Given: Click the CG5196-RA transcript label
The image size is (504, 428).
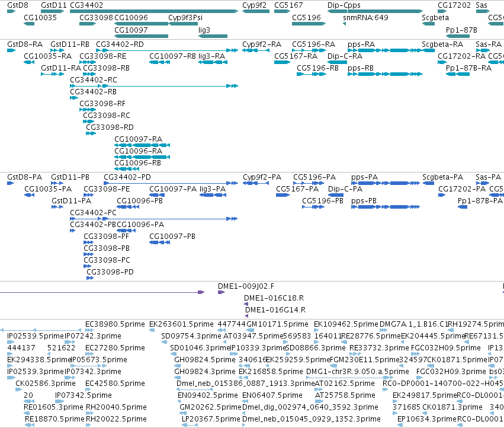Looking at the screenshot, I should [x=313, y=44].
